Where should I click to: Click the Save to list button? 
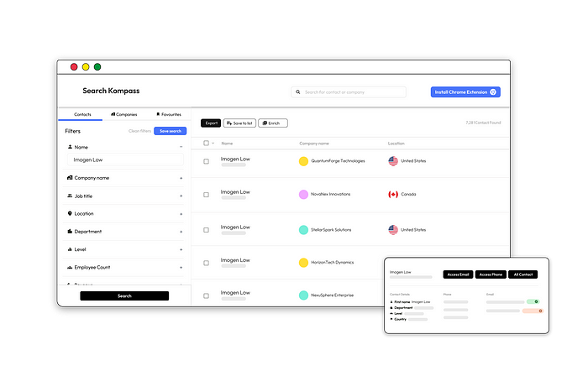(x=239, y=123)
